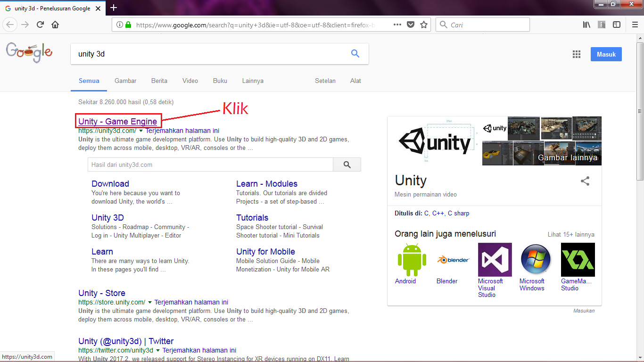Go back with the browser back arrow
Viewport: 644px width, 362px height.
click(x=10, y=25)
